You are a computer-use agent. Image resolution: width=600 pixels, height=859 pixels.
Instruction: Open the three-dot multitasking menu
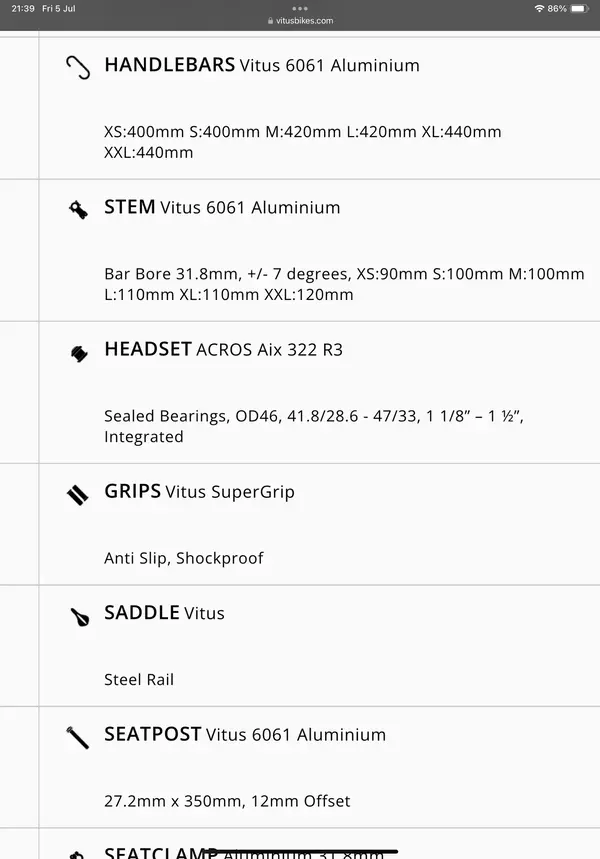pos(300,8)
